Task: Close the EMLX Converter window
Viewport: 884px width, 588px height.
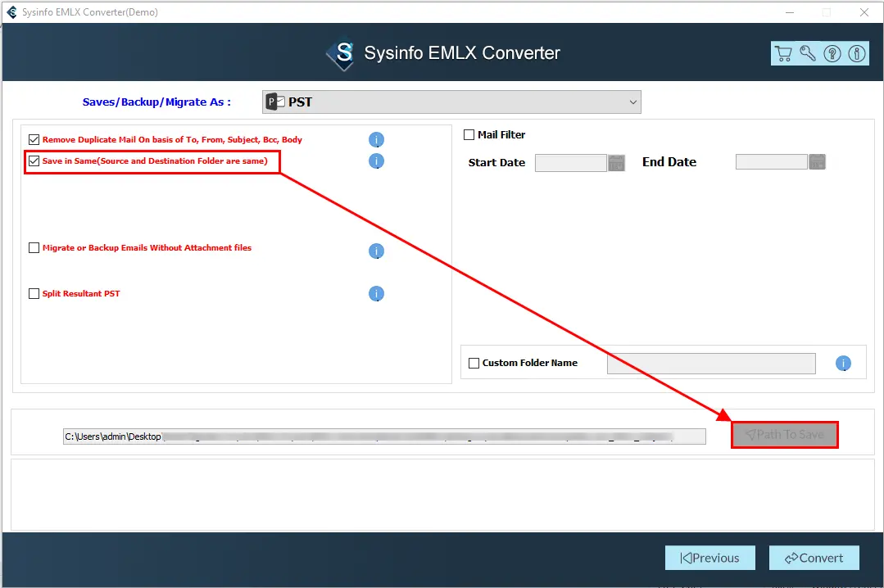Action: (864, 11)
